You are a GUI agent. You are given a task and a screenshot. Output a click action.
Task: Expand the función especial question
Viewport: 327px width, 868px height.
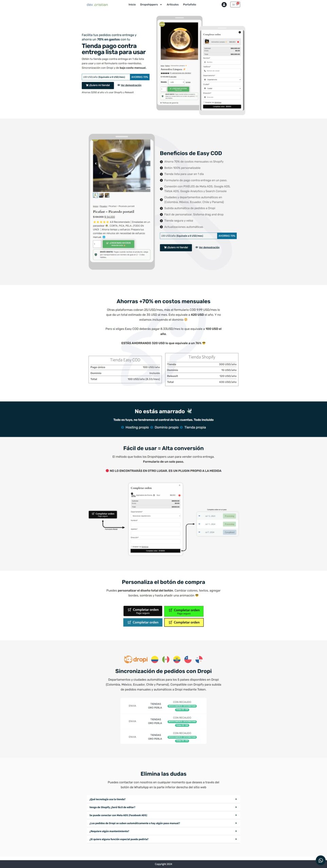point(163,839)
